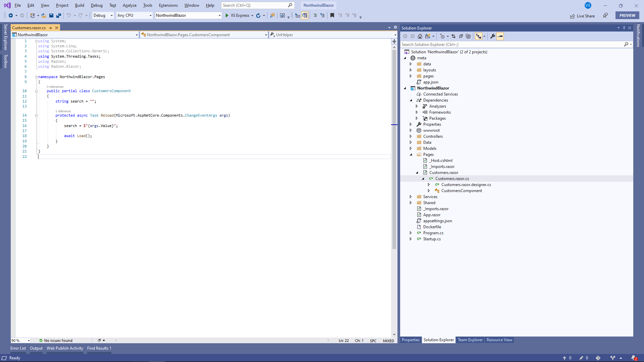This screenshot has width=644, height=362.
Task: Click the Sync with Active Document icon
Action: pos(453,36)
